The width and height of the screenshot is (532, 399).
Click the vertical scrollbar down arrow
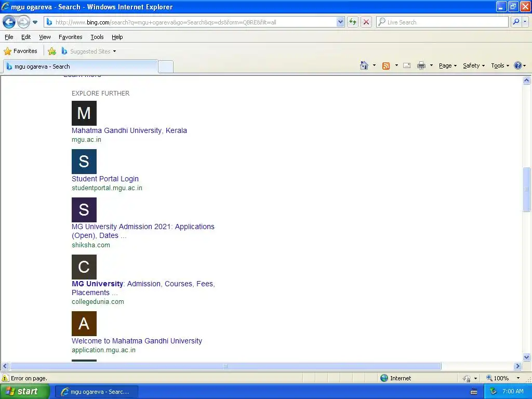click(527, 357)
